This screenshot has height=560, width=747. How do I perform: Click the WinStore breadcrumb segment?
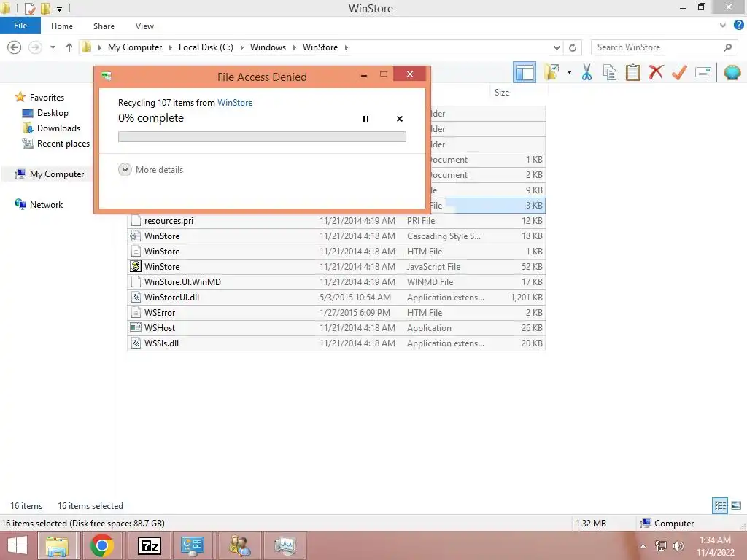click(x=320, y=47)
